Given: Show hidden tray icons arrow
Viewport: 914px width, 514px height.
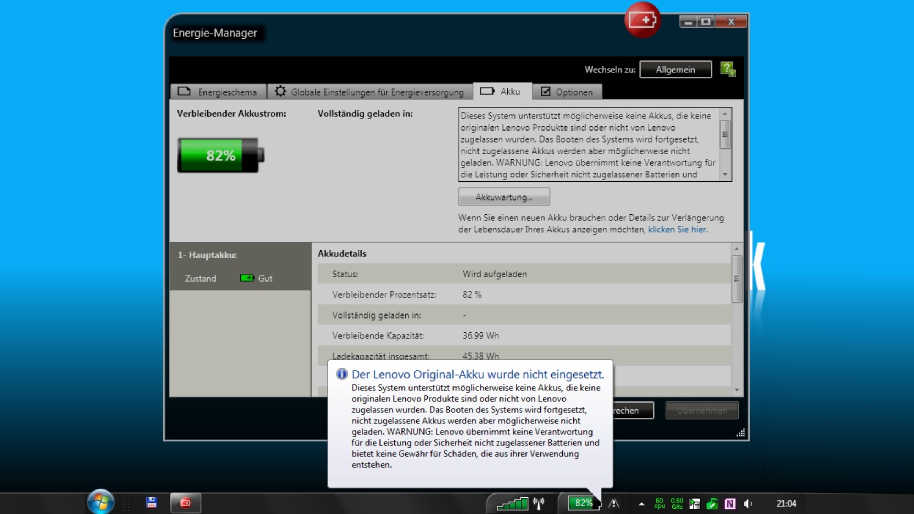Looking at the screenshot, I should (x=641, y=504).
